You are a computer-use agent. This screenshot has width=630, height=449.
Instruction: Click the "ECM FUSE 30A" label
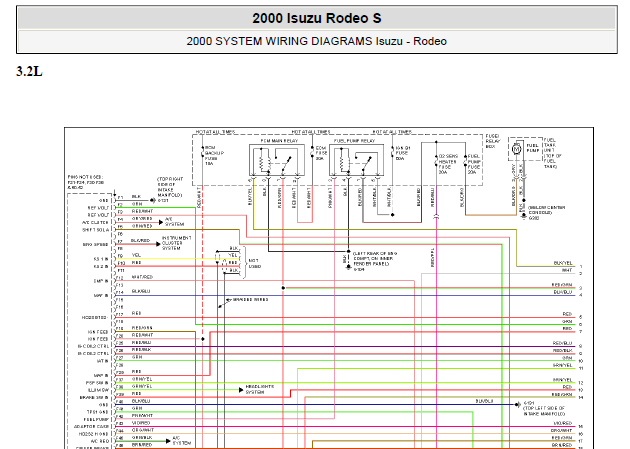point(321,153)
